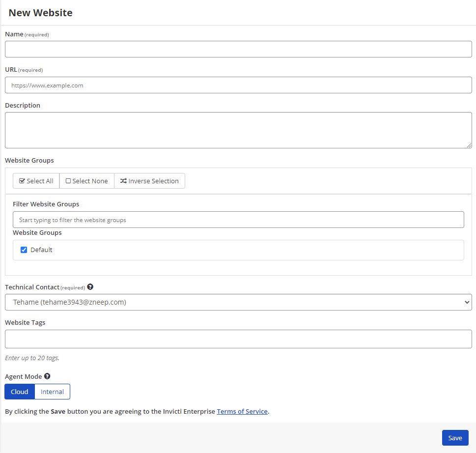The width and height of the screenshot is (476, 453).
Task: Click Select None website groups button
Action: point(87,181)
